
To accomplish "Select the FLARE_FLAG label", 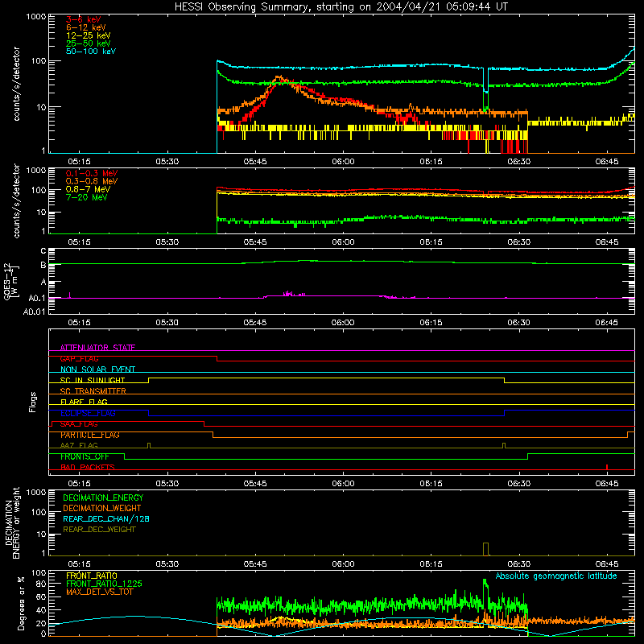I will [84, 402].
